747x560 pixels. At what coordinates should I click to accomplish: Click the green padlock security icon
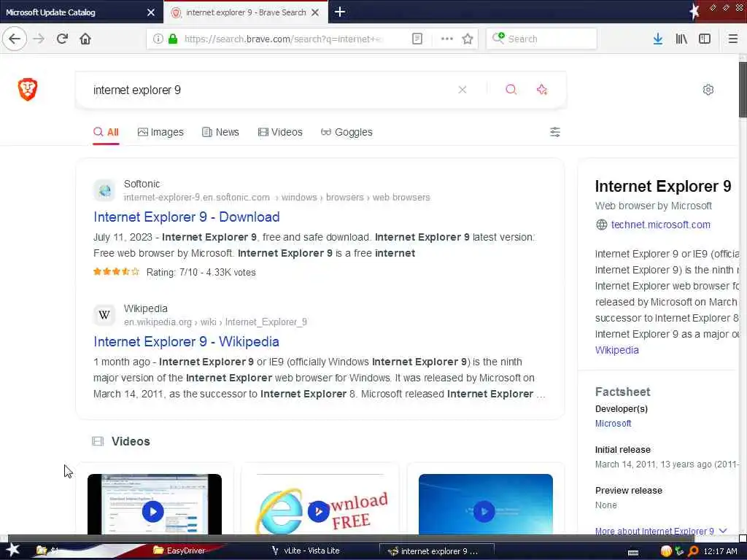173,39
